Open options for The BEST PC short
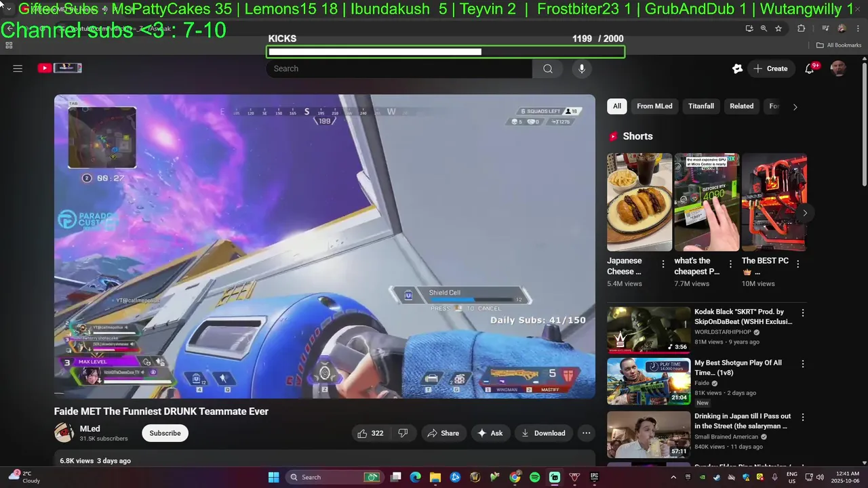 (x=798, y=264)
